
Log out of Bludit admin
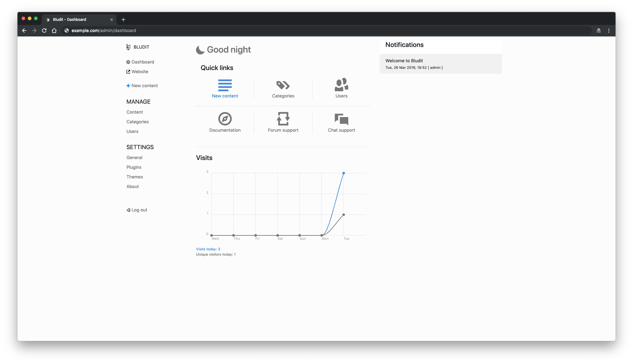[137, 210]
